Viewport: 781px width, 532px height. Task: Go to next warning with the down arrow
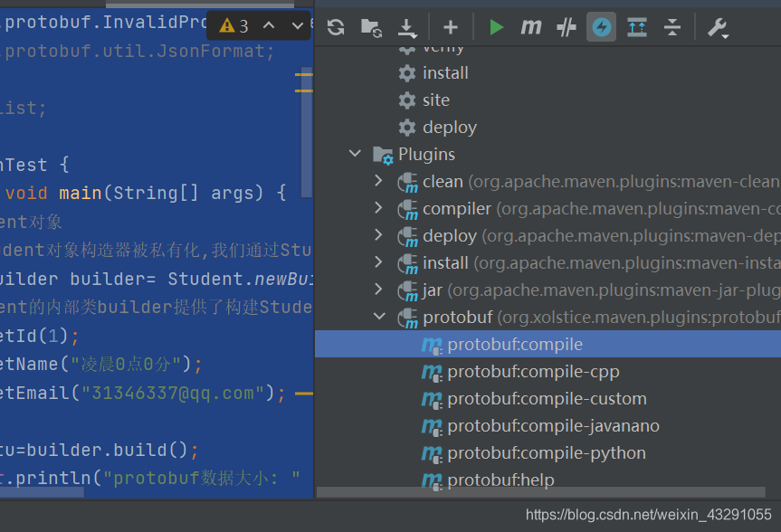click(295, 26)
